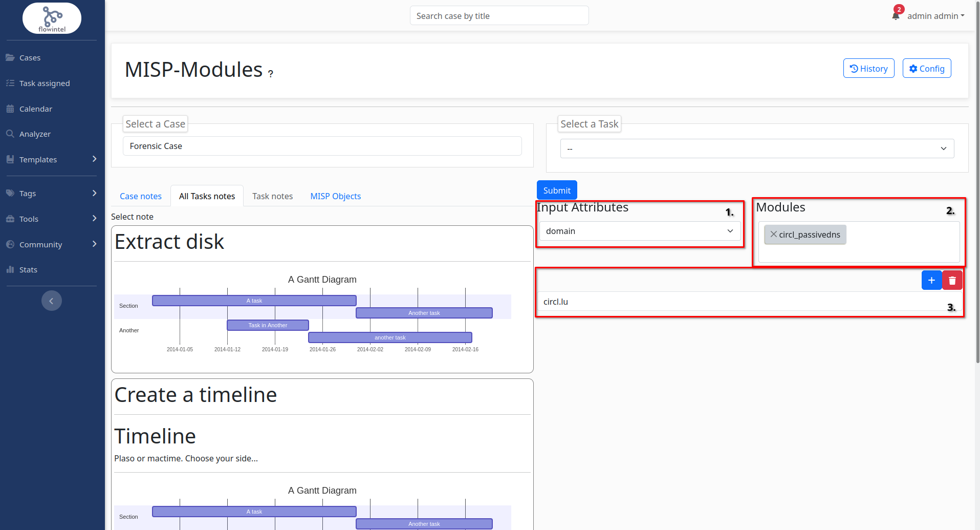Image resolution: width=980 pixels, height=530 pixels.
Task: Open the notifications bell
Action: pos(896,16)
